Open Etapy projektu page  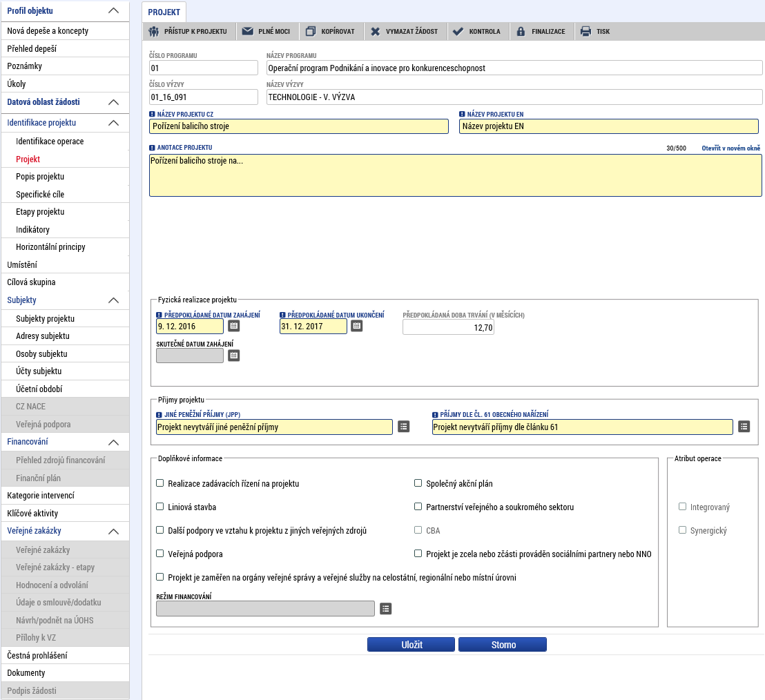[65, 212]
